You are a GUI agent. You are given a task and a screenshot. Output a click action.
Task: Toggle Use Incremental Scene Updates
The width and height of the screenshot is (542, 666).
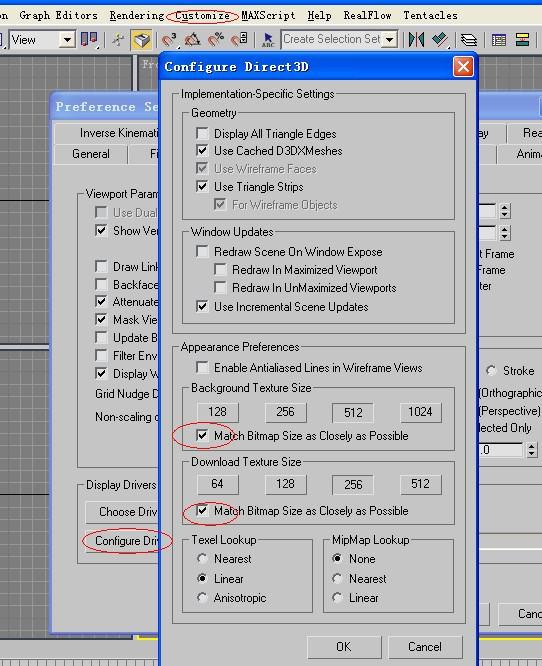click(x=202, y=307)
